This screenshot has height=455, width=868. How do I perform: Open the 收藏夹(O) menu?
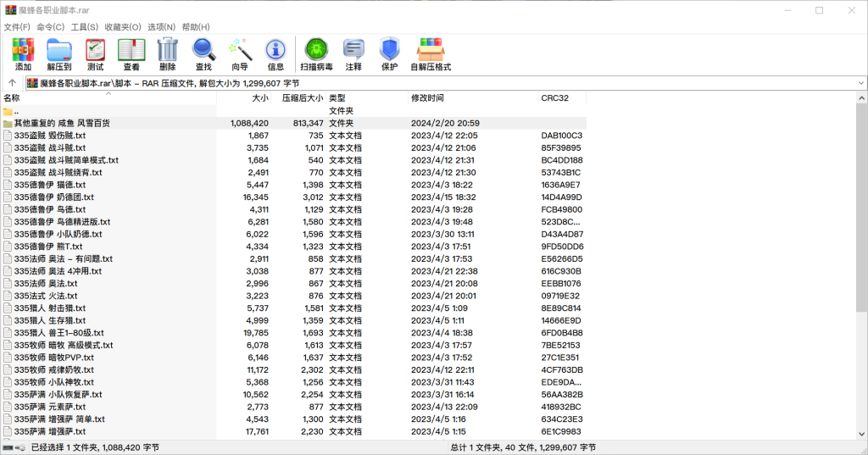pyautogui.click(x=123, y=26)
